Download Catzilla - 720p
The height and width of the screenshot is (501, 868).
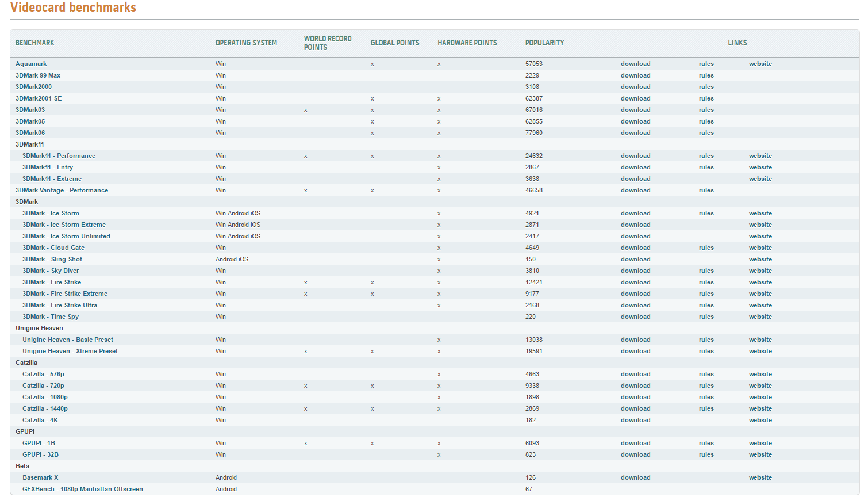[635, 386]
